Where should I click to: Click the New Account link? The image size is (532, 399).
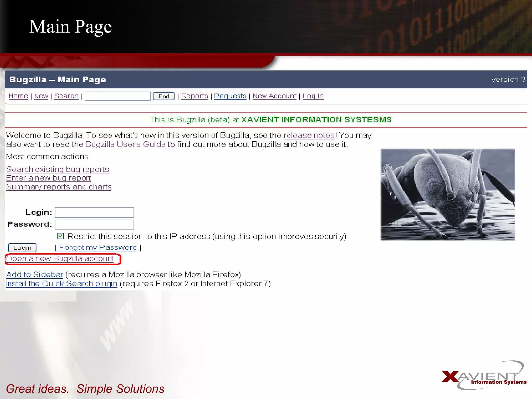pyautogui.click(x=274, y=96)
